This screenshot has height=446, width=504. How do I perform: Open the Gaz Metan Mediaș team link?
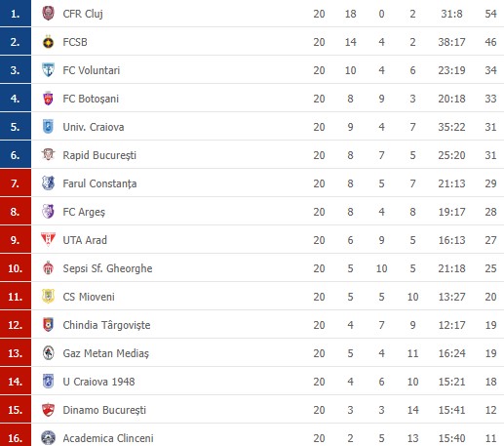click(x=106, y=353)
